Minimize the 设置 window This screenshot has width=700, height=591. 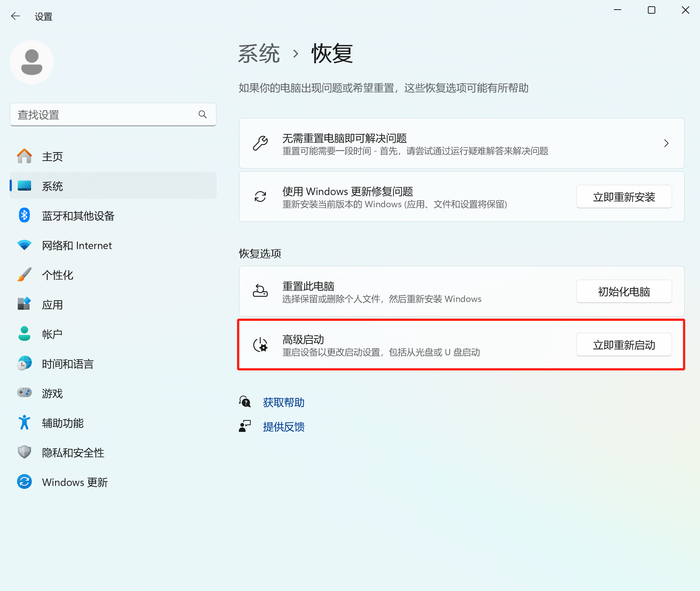(618, 10)
